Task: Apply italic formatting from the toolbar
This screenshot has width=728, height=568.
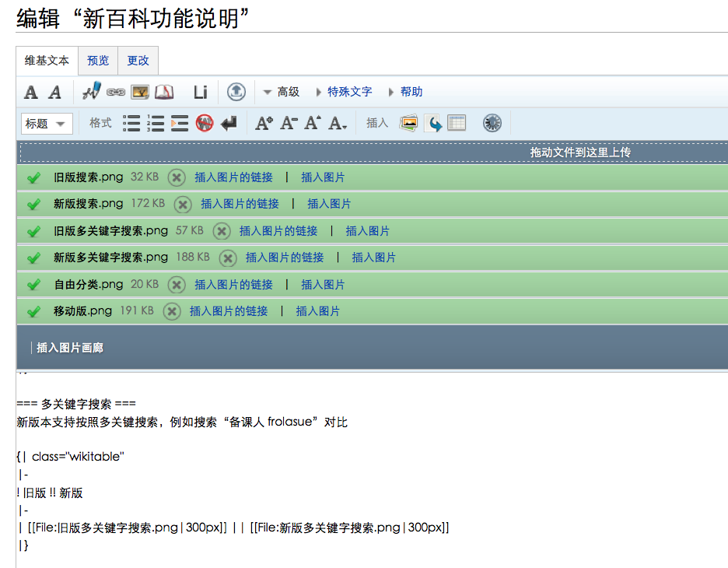Action: coord(54,93)
